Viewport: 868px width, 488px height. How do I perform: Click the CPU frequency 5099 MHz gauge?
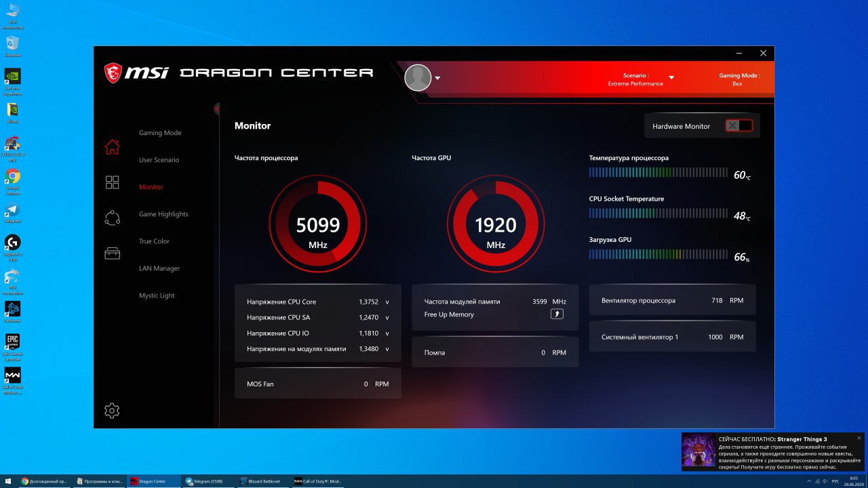pos(318,224)
